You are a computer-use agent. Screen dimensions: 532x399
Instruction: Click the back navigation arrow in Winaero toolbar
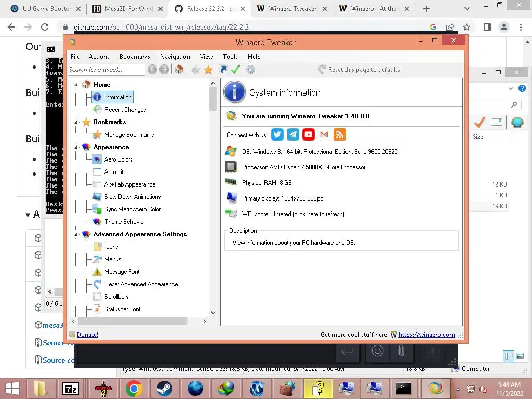[x=152, y=70]
